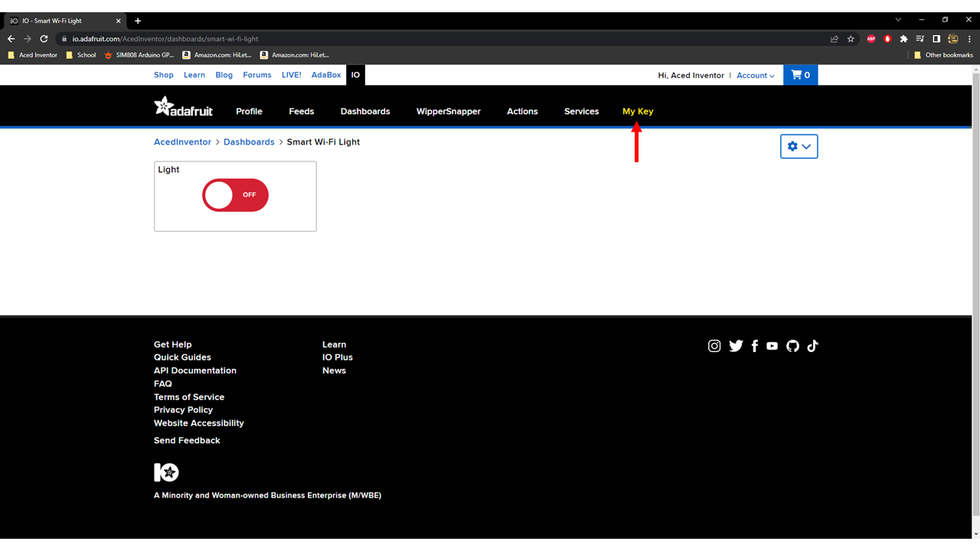
Task: Open My Key in the navigation
Action: [638, 112]
